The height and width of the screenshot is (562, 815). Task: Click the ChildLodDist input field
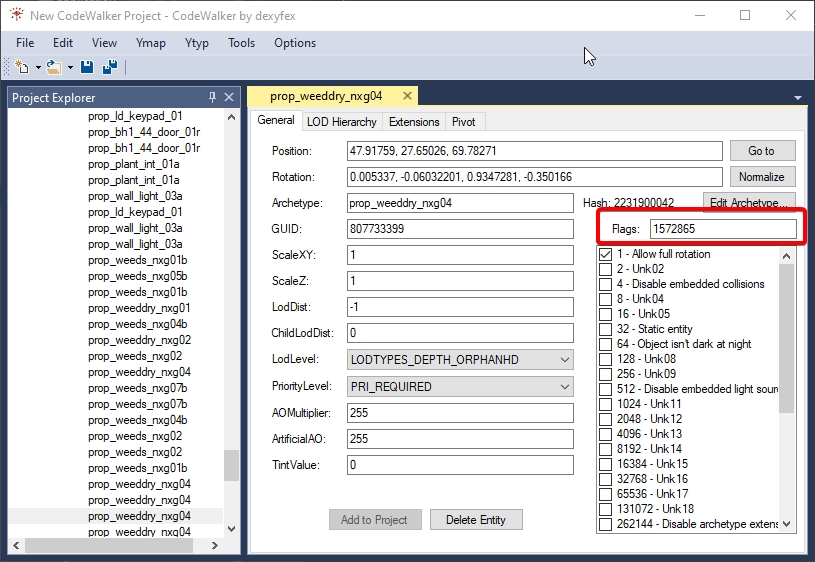point(460,333)
